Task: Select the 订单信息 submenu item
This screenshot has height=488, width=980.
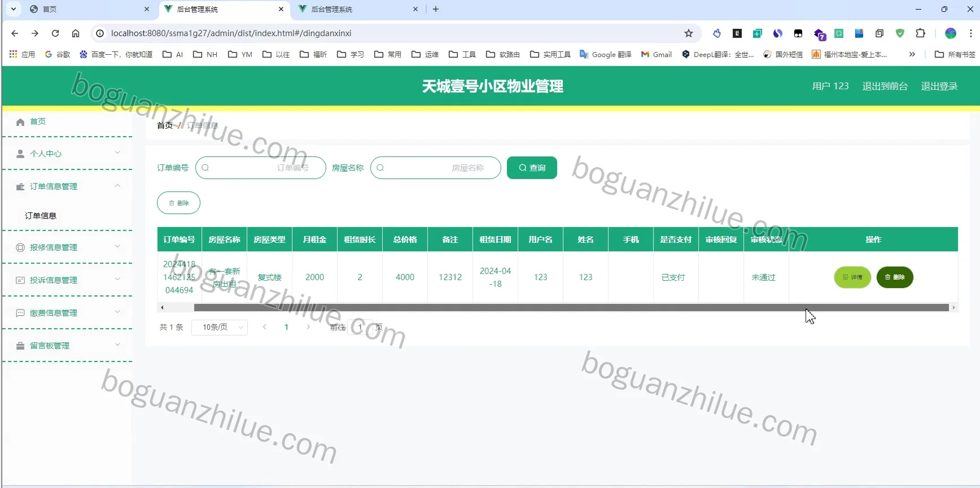Action: pyautogui.click(x=67, y=216)
